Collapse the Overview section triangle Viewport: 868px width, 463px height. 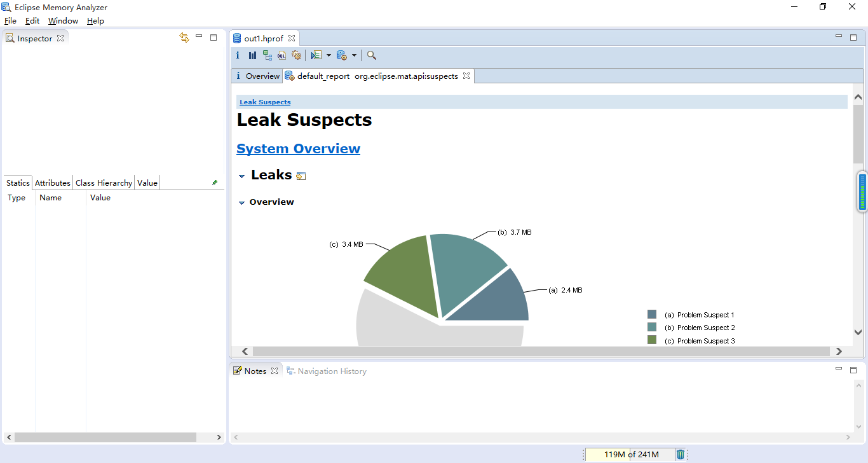(x=241, y=203)
